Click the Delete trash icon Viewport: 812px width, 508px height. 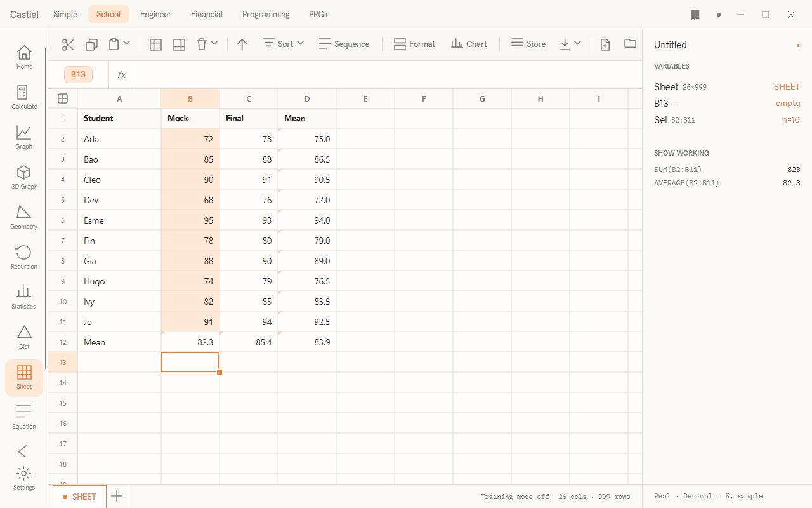point(202,44)
